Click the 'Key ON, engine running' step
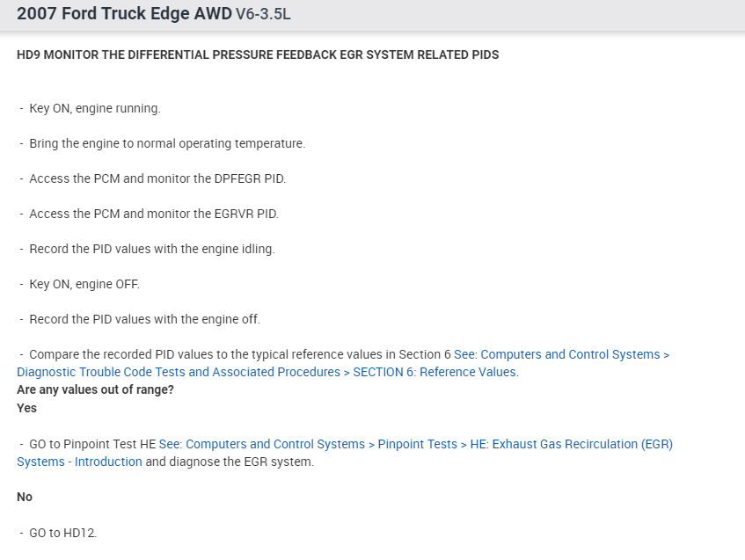This screenshot has width=745, height=560. [x=94, y=108]
